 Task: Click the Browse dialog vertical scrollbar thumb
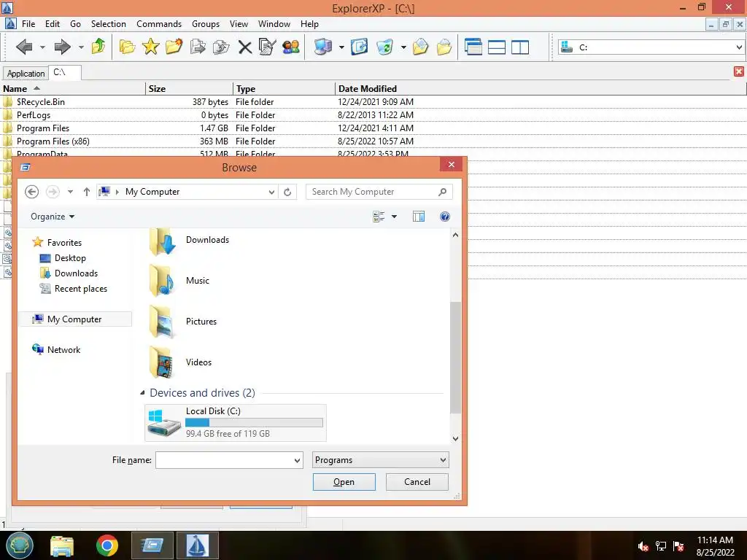pyautogui.click(x=455, y=357)
